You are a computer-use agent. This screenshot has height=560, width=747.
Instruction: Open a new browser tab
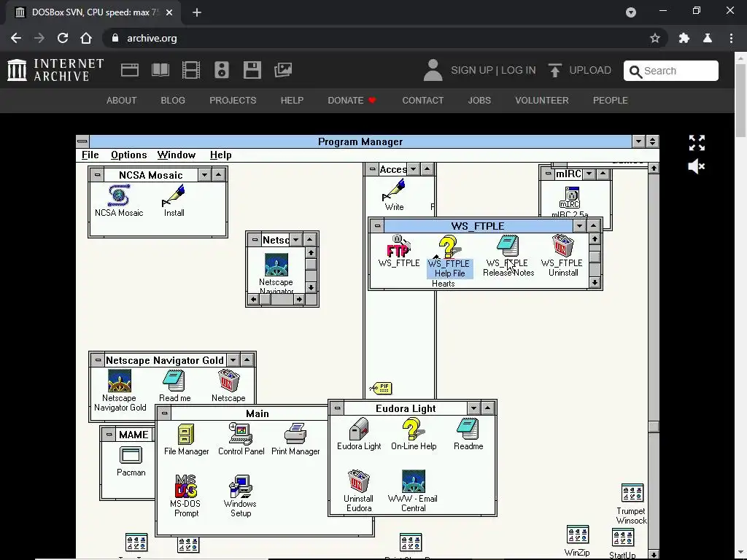pos(197,12)
